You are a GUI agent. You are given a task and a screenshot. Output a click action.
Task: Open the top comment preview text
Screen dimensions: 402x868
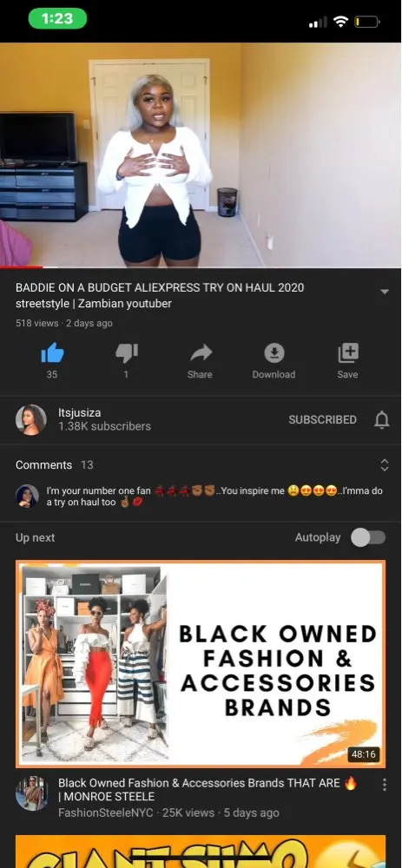tap(214, 496)
